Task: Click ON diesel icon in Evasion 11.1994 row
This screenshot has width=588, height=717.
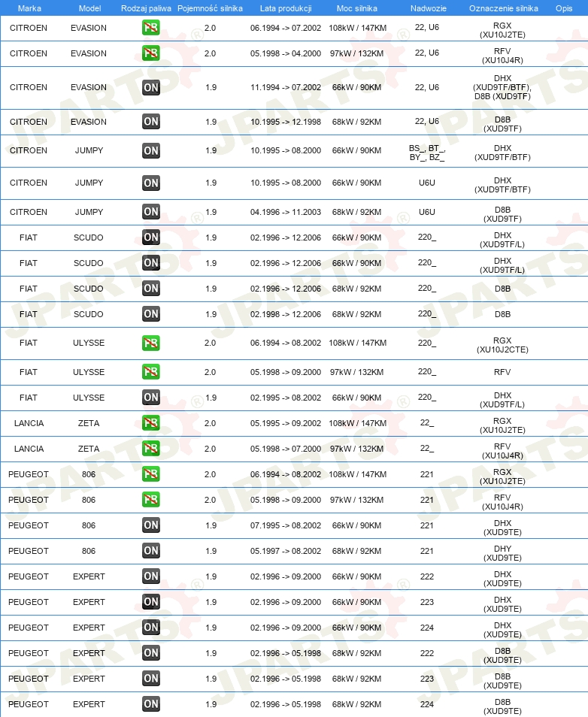Action: (x=150, y=87)
